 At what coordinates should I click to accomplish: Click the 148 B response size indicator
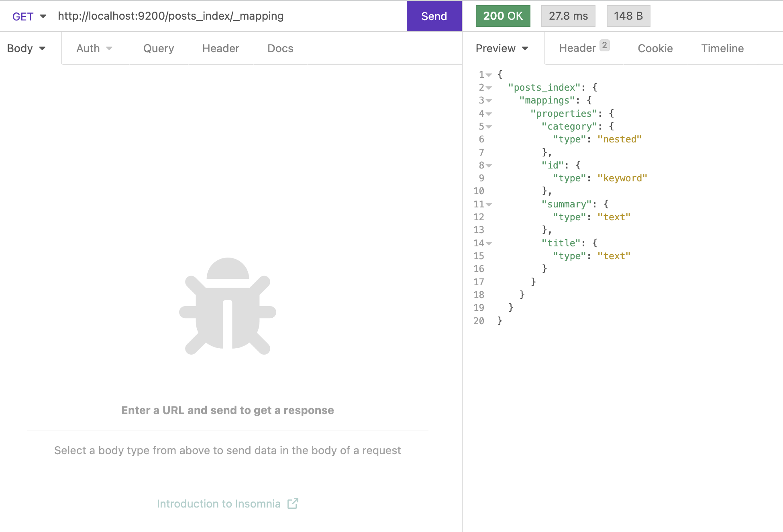pos(628,16)
